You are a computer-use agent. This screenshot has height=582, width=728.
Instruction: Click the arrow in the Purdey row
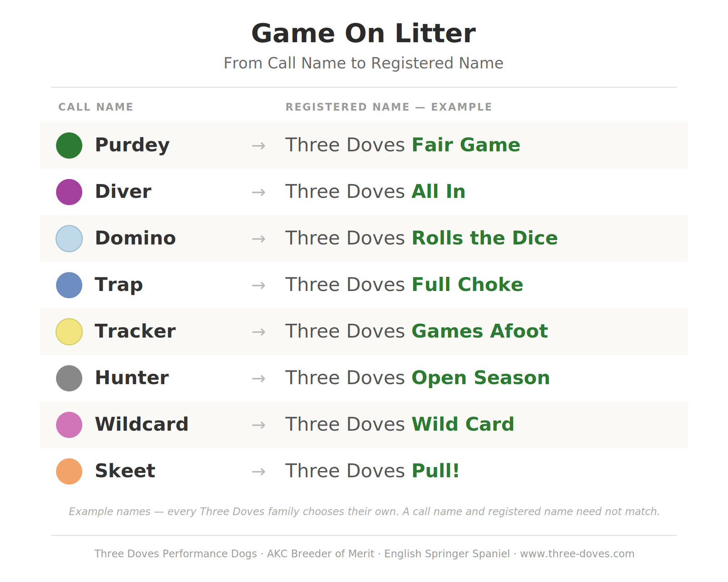(x=258, y=146)
